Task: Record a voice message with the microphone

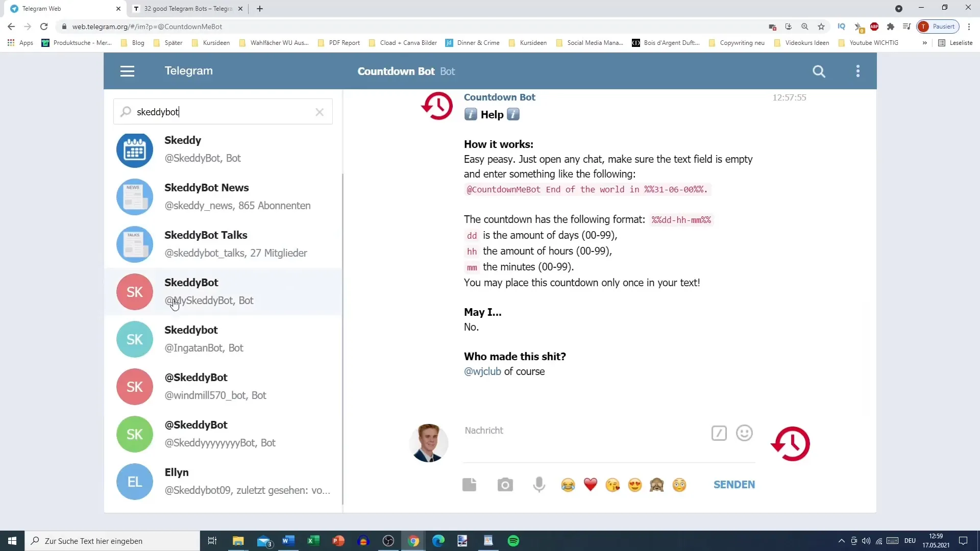Action: 539,485
